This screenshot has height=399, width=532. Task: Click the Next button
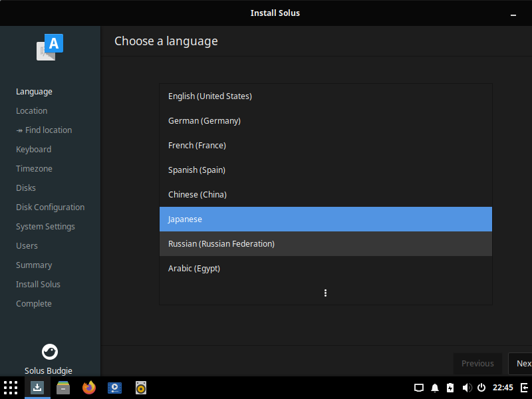tap(520, 363)
